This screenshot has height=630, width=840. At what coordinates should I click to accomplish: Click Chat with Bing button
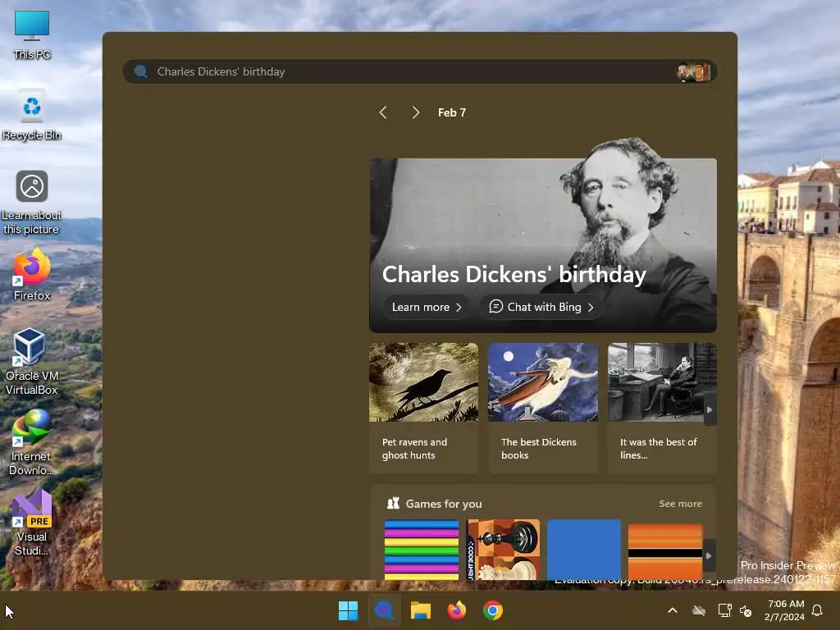541,307
